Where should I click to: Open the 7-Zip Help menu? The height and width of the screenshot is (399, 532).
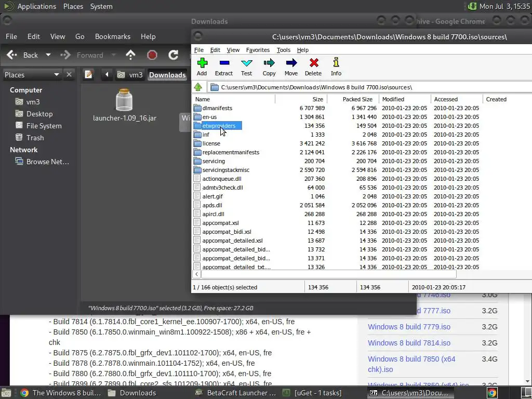303,50
